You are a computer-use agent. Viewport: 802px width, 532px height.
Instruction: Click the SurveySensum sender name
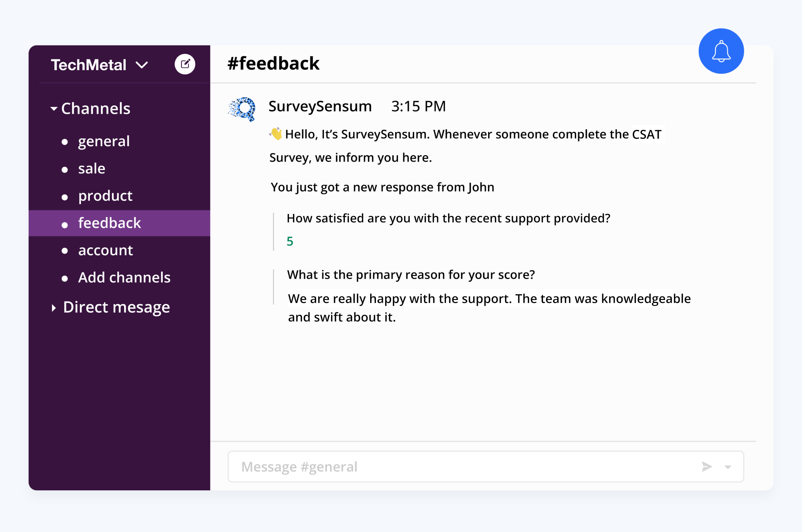pyautogui.click(x=320, y=106)
